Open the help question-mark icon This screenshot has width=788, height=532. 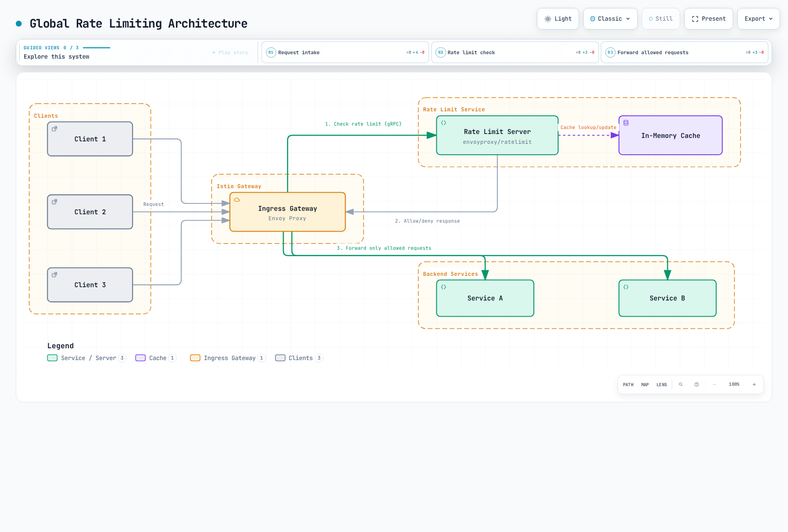[x=696, y=385]
